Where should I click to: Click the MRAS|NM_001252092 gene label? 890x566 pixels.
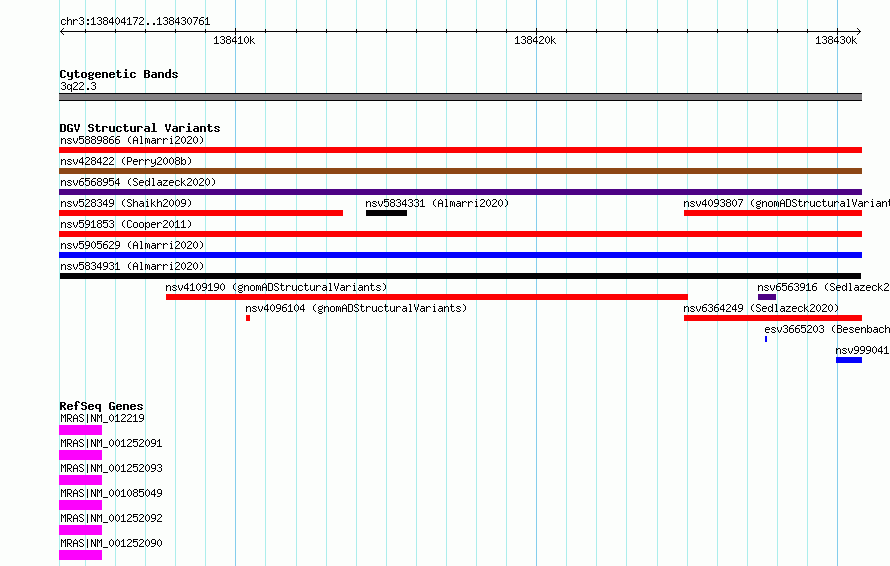[111, 518]
